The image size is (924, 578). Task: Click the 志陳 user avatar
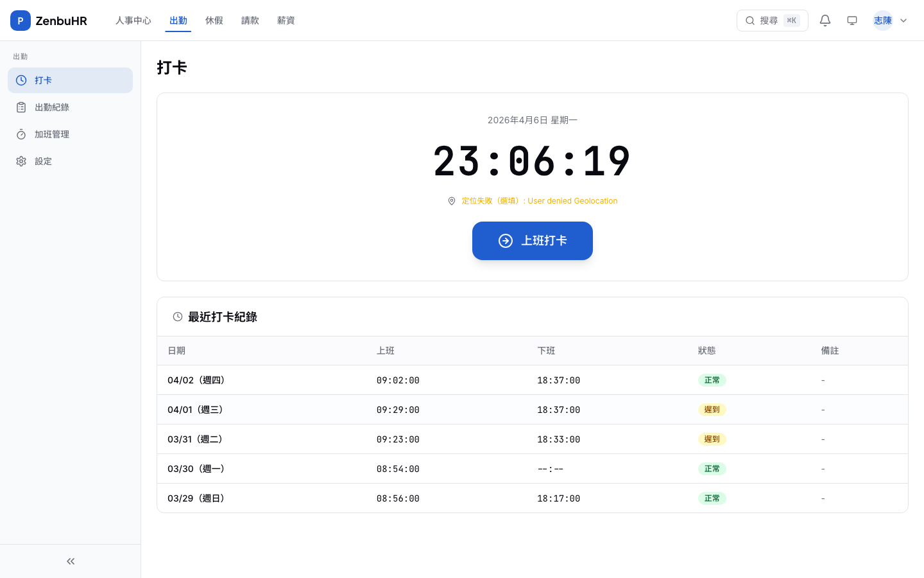[x=883, y=21]
